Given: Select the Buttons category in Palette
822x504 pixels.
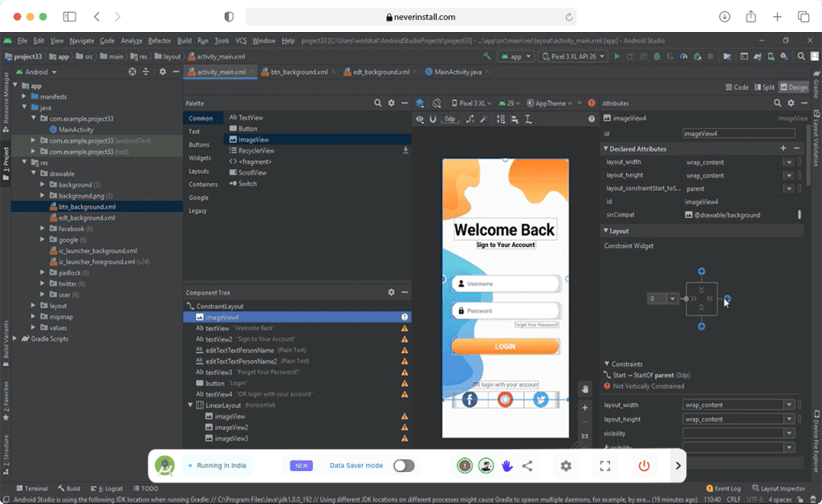Looking at the screenshot, I should coord(199,144).
